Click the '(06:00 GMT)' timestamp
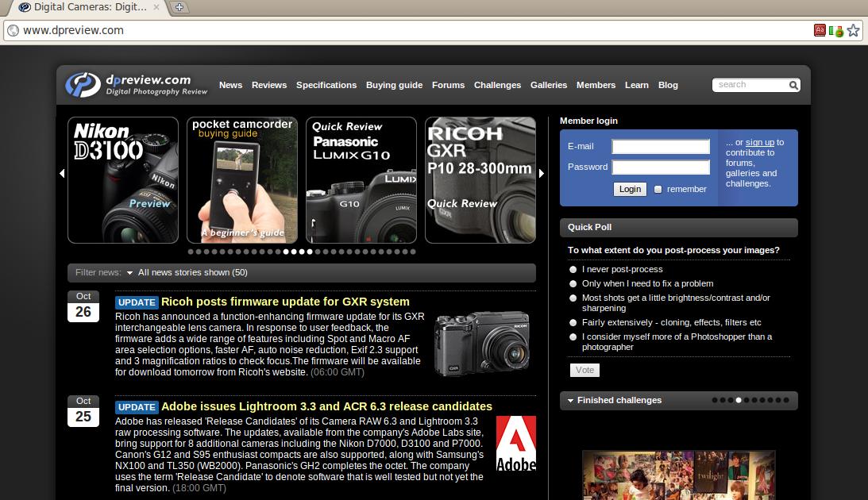This screenshot has width=868, height=500. (x=338, y=372)
